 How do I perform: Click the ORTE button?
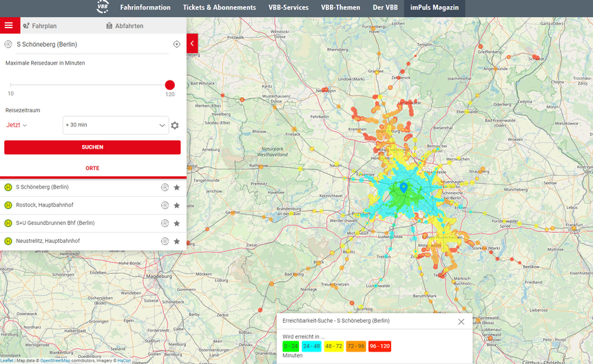click(92, 168)
